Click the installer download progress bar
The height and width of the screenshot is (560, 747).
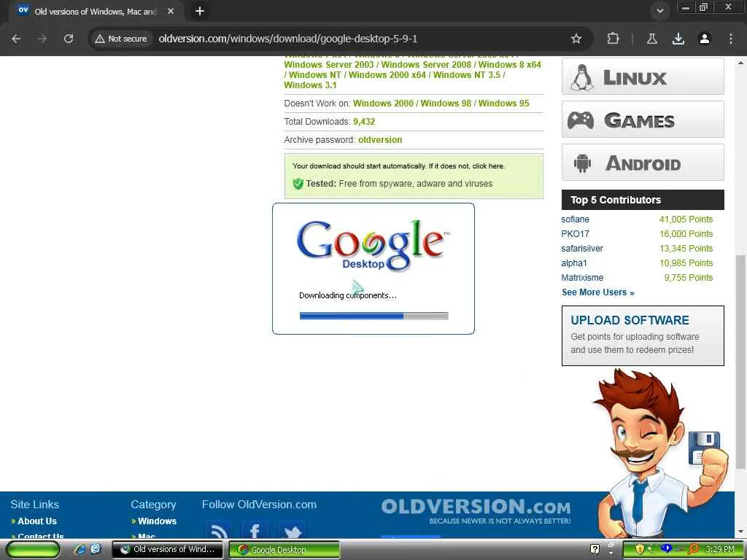tap(374, 316)
